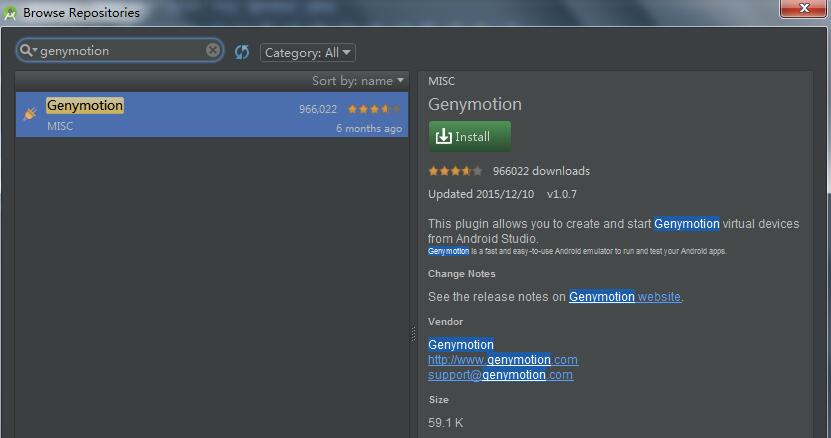Select the Genymotion plugin row

tap(212, 115)
